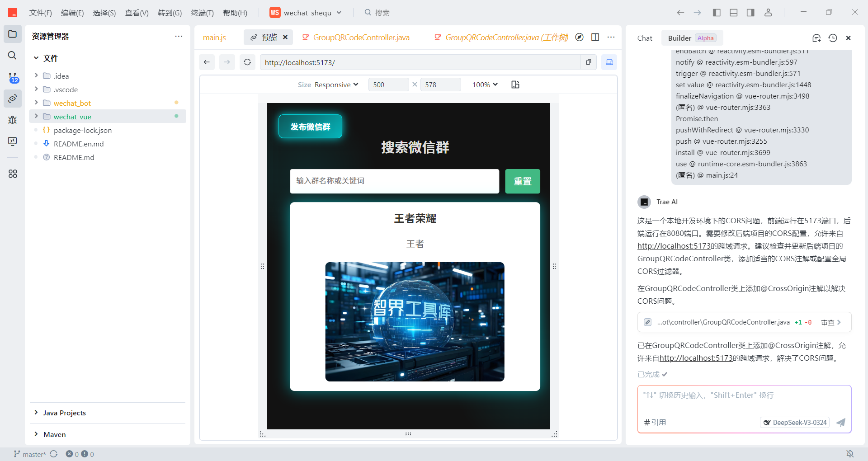868x461 pixels.
Task: Expand the .vscode folder
Action: tap(36, 89)
